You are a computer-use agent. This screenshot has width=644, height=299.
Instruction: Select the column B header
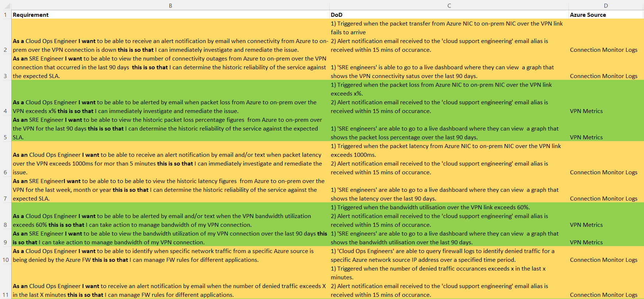[x=170, y=5]
